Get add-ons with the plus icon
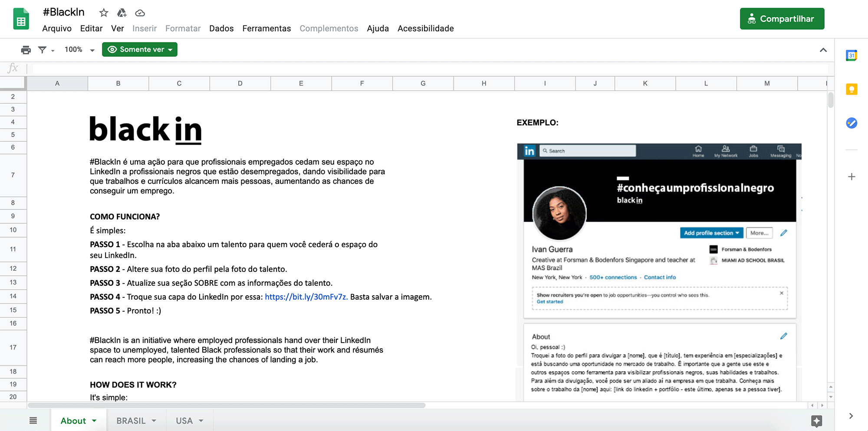 coord(852,176)
